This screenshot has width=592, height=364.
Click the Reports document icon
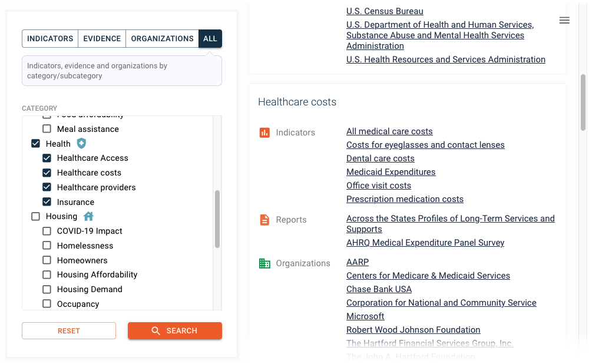point(264,220)
